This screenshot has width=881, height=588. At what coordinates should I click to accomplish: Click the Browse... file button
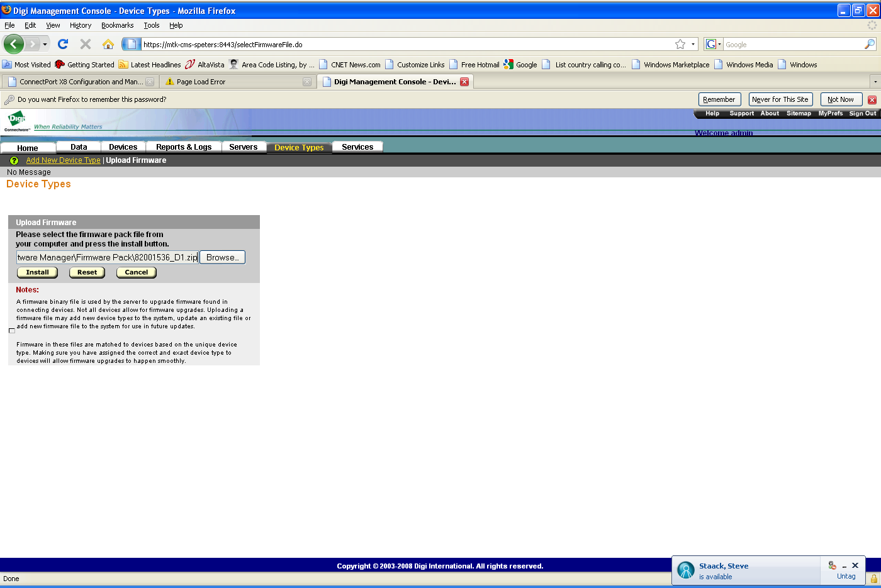pyautogui.click(x=222, y=257)
